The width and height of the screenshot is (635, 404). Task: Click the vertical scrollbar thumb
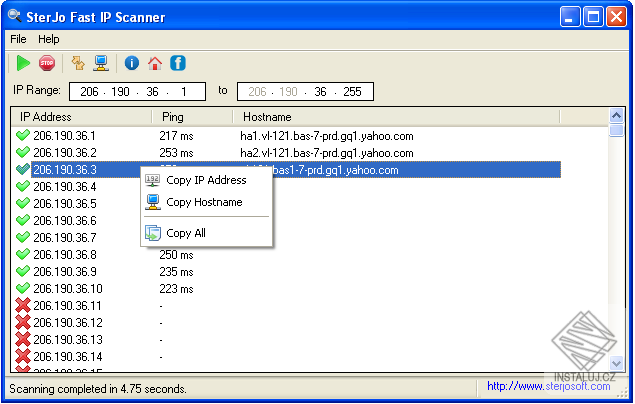(x=616, y=130)
